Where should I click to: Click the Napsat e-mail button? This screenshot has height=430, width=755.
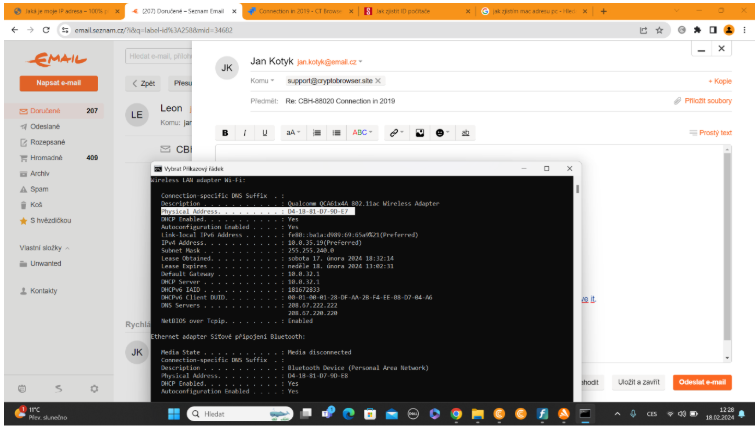click(58, 83)
